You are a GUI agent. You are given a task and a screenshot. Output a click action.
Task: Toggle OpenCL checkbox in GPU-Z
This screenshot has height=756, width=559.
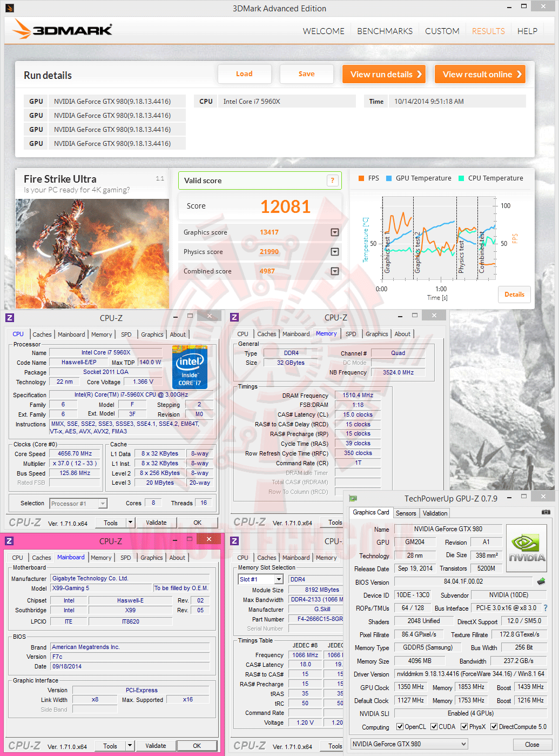pyautogui.click(x=400, y=727)
